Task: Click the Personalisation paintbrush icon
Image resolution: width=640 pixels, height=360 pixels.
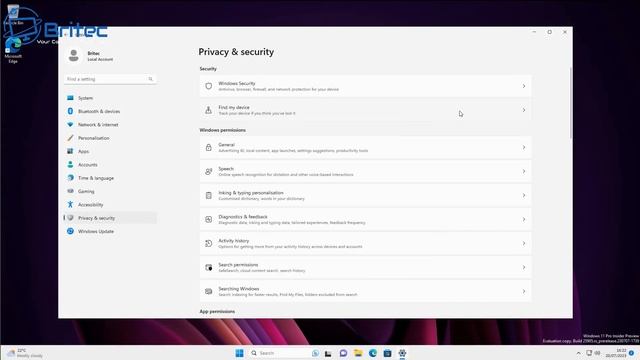Action: 70,138
